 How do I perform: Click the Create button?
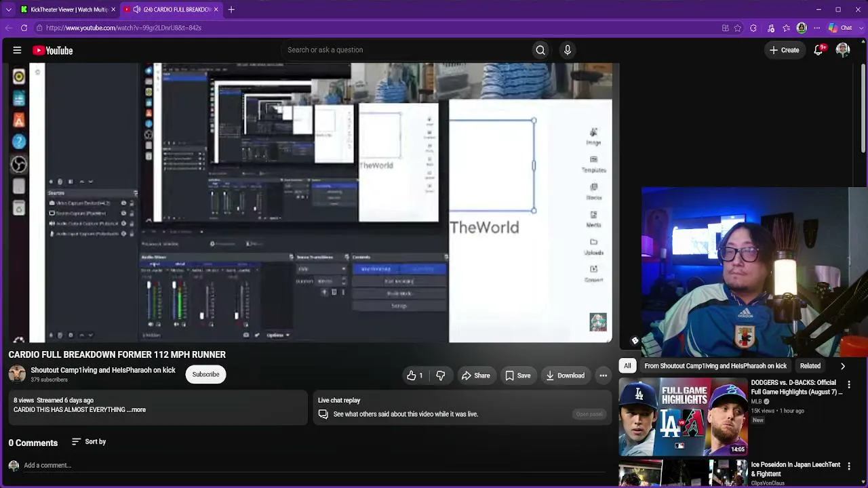click(784, 50)
